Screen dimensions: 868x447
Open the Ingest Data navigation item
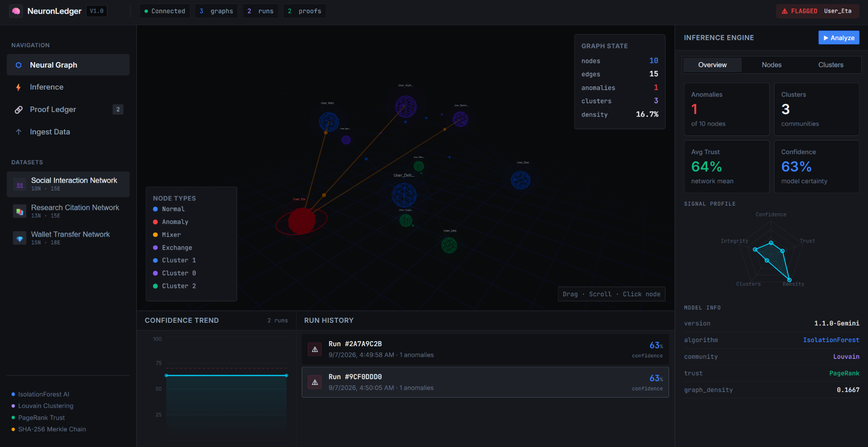[68, 132]
